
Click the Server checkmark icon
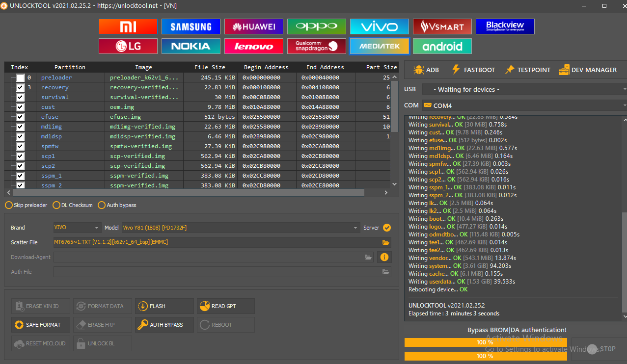click(387, 228)
